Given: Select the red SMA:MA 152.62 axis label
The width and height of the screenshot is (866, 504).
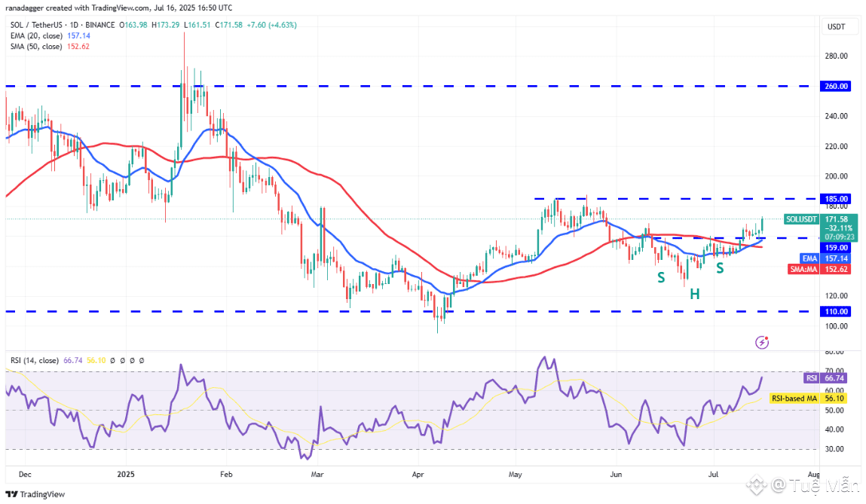Looking at the screenshot, I should [819, 270].
